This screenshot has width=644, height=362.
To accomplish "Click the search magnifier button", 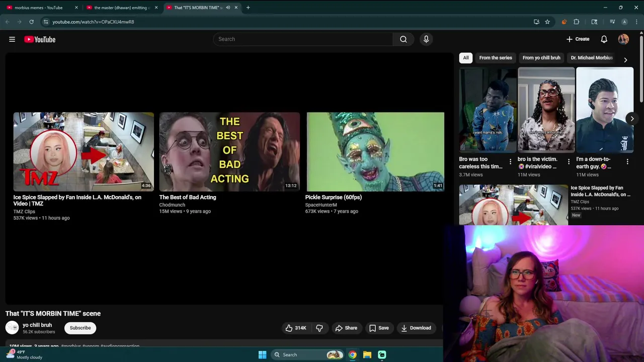I will (x=404, y=39).
